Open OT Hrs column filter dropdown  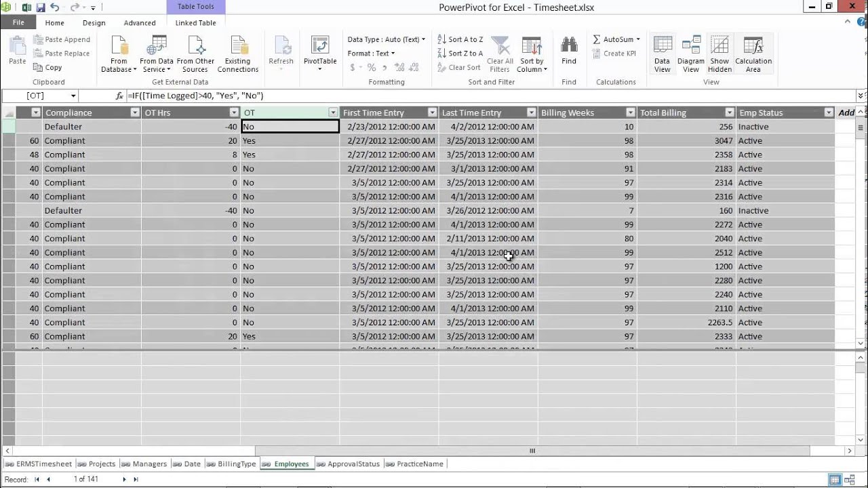[234, 113]
